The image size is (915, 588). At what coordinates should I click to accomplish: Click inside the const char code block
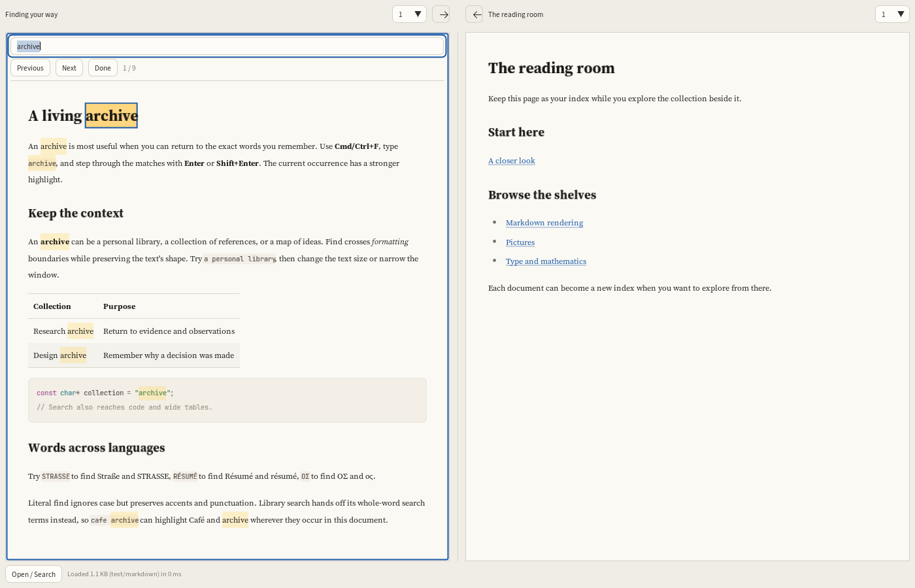pyautogui.click(x=227, y=400)
